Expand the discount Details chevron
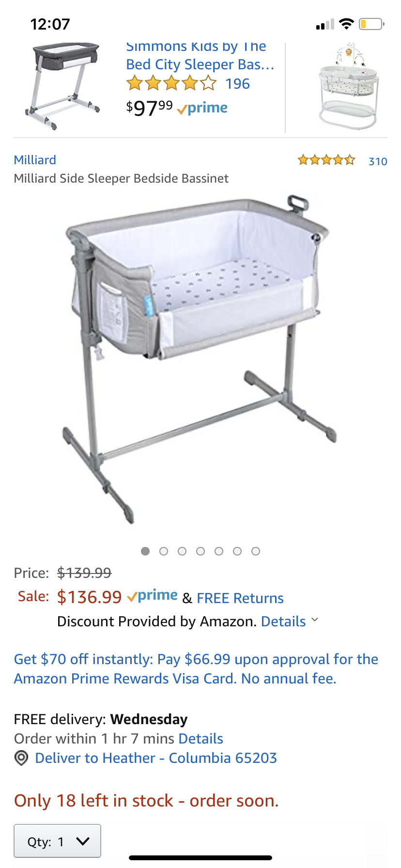 (315, 620)
